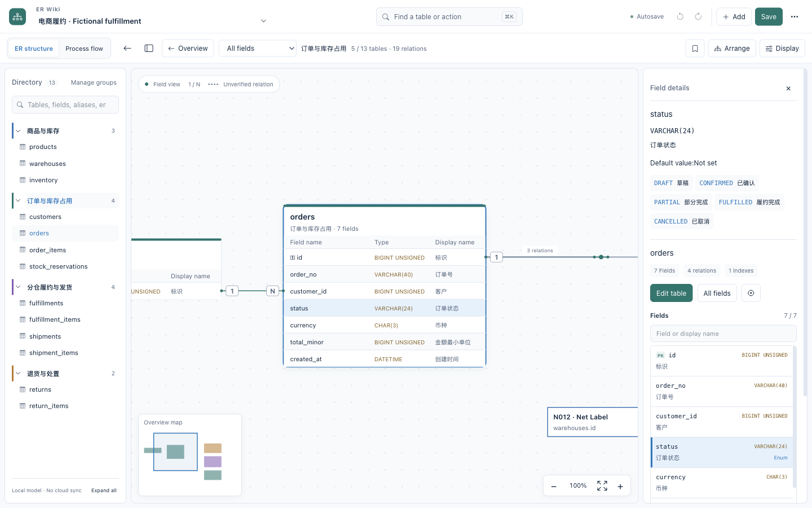Select status field in details list
The image size is (812, 508).
point(722,452)
